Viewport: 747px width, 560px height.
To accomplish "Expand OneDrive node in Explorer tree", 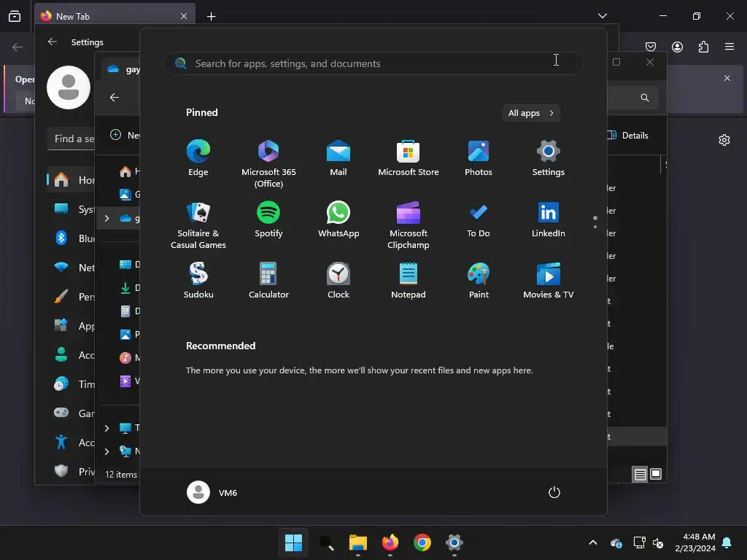I will point(107,218).
